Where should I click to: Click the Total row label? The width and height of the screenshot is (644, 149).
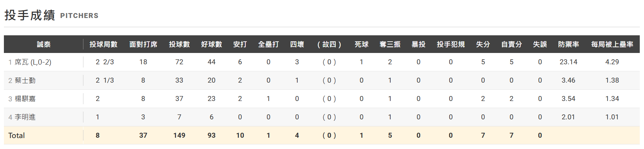pyautogui.click(x=17, y=136)
